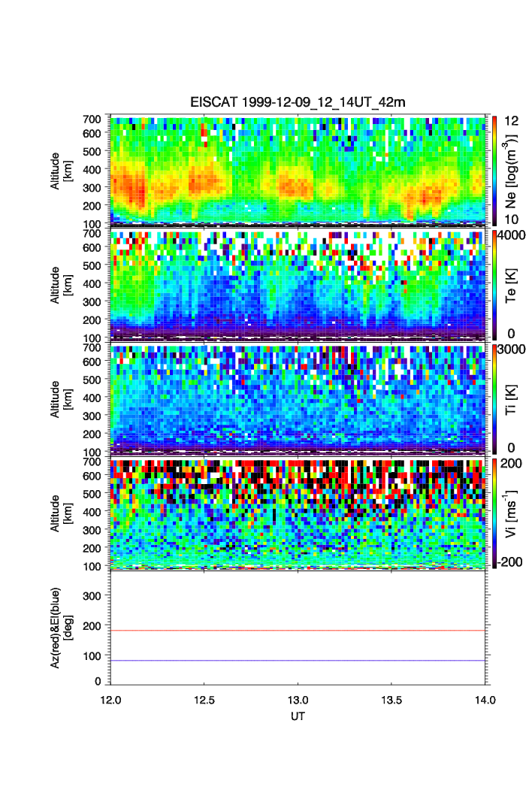The height and width of the screenshot is (799, 532).
Task: Click the 13.0 tick label on UT axis
Action: pos(298,699)
